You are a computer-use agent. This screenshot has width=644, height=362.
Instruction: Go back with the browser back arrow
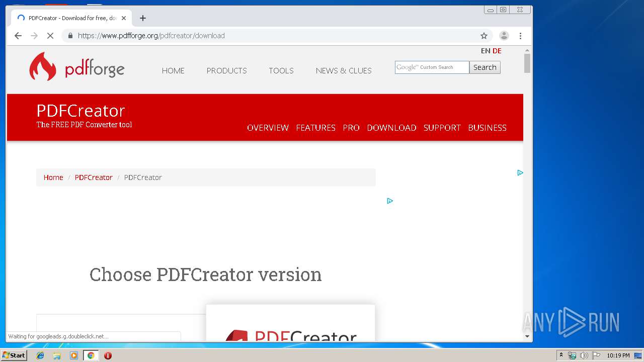click(18, 36)
